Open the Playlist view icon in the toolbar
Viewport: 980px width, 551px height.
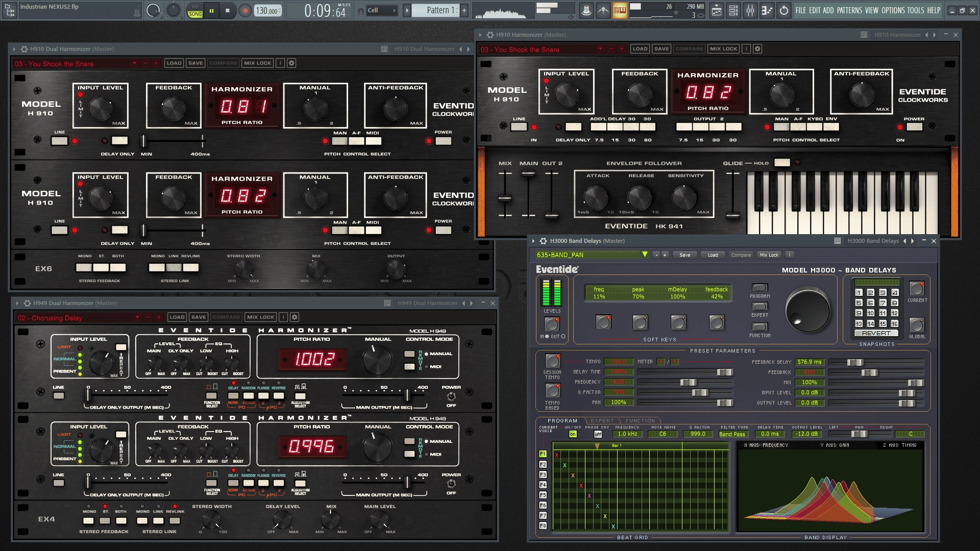717,10
